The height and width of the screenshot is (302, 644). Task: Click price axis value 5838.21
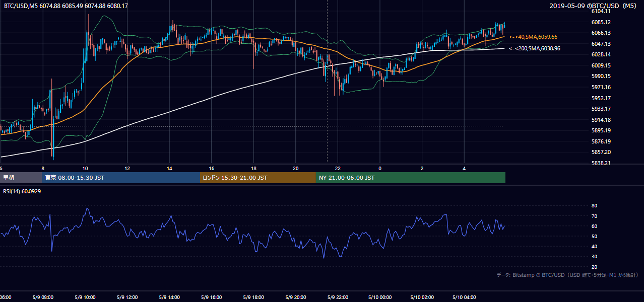click(x=601, y=163)
